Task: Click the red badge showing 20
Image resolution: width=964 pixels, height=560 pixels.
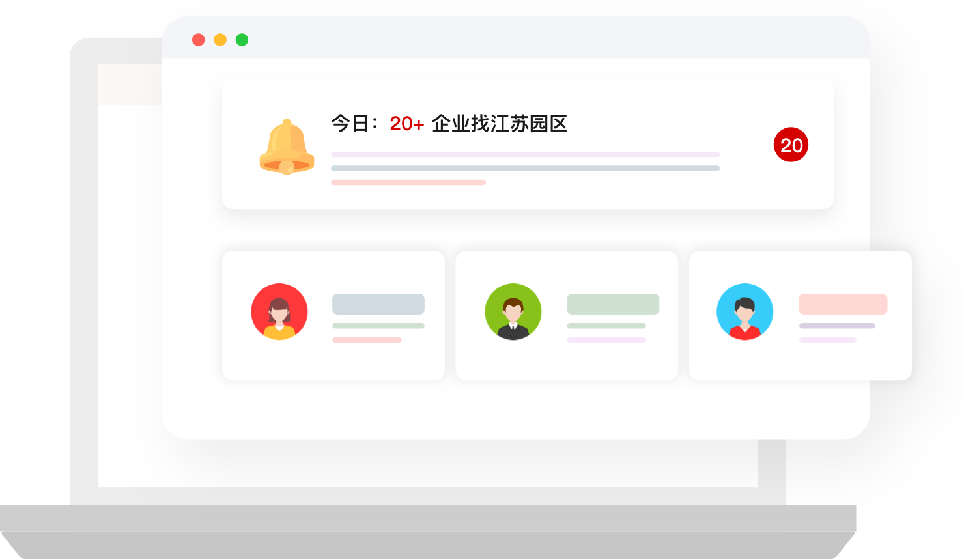Action: pos(791,145)
